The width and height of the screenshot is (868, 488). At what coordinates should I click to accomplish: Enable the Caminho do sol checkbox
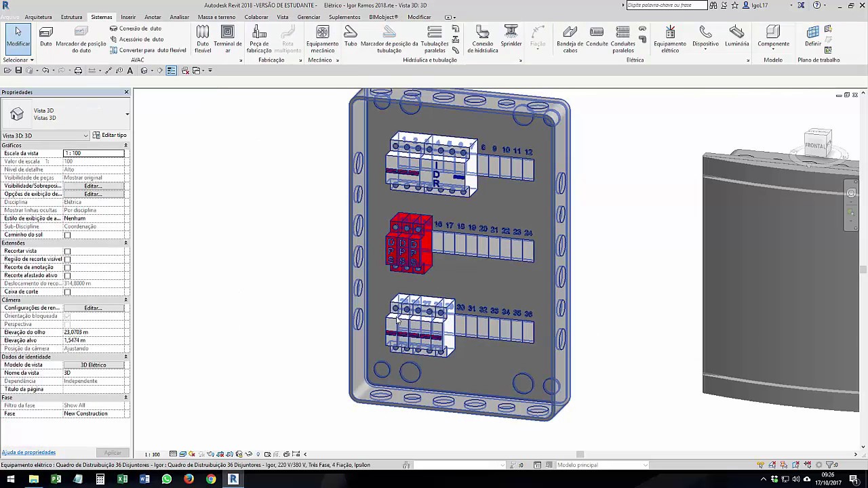[x=67, y=235]
